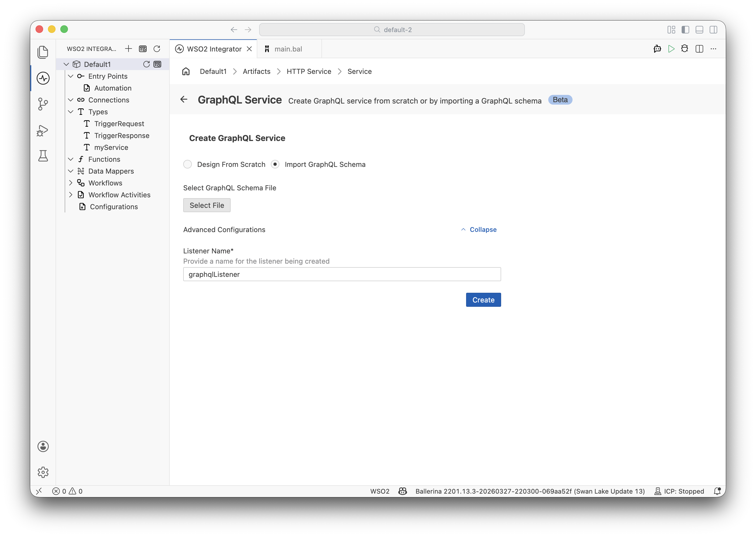The image size is (756, 537).
Task: Click the overview icon on Default1 row
Action: click(157, 64)
